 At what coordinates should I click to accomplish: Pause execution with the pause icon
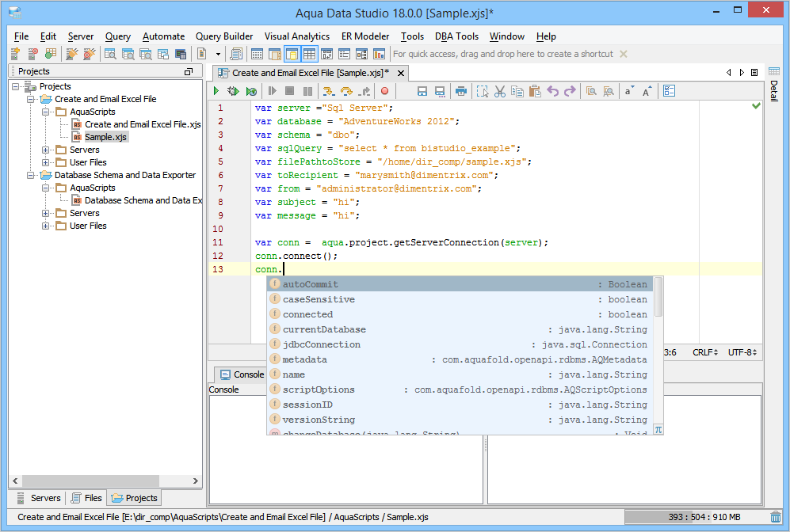click(x=307, y=91)
